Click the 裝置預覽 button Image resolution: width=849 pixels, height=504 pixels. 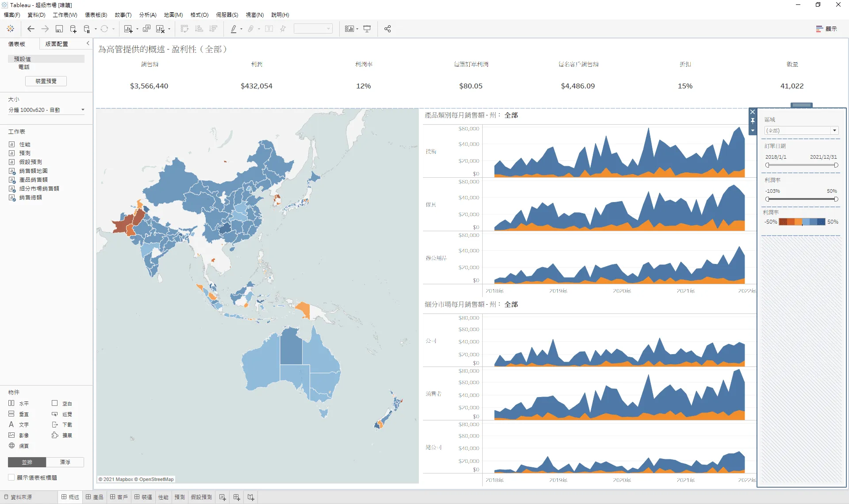46,81
